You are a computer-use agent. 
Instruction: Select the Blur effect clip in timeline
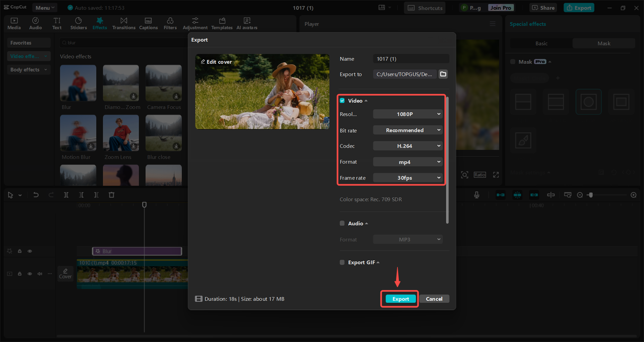click(137, 251)
